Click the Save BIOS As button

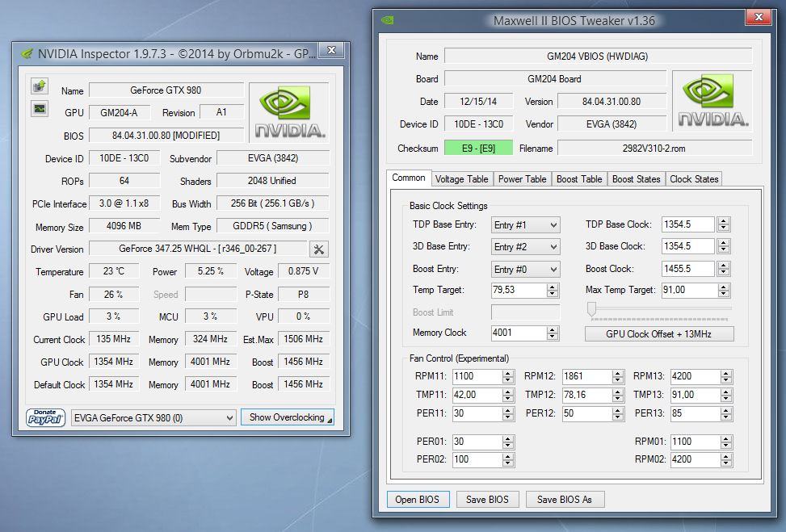point(565,500)
